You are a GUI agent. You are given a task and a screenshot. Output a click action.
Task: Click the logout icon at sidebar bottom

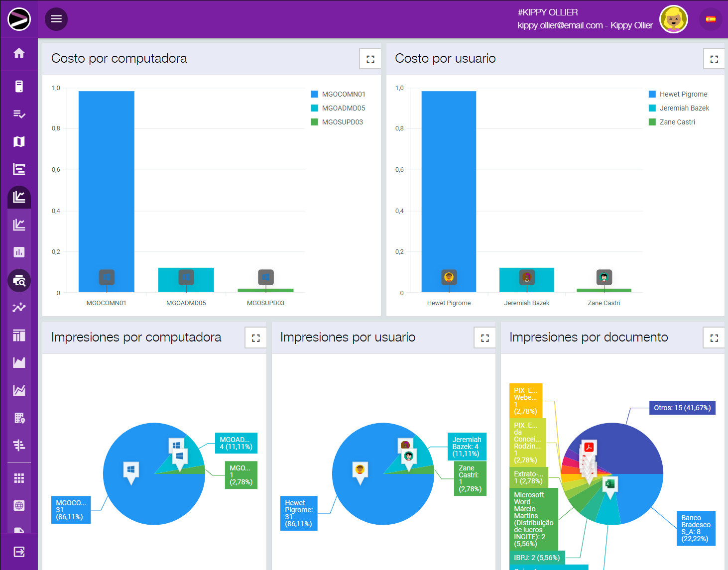(19, 552)
